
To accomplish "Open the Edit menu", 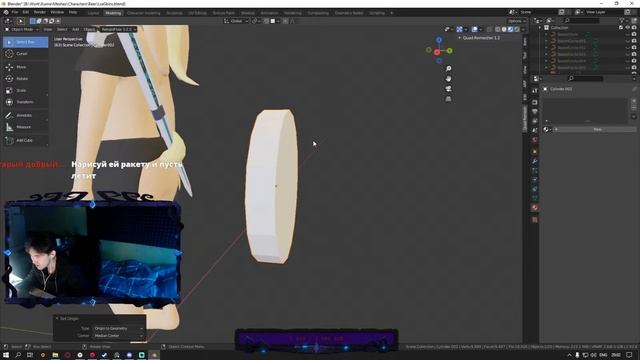I will click(26, 12).
